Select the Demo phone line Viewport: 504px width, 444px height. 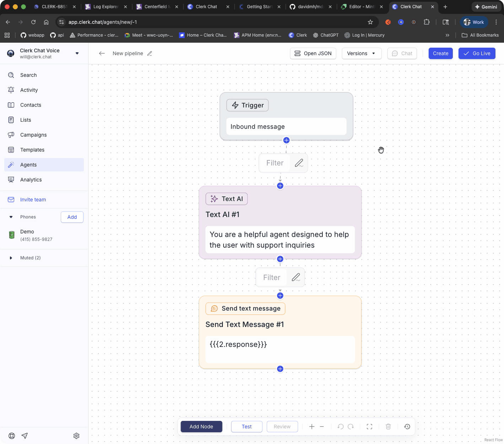(x=44, y=235)
